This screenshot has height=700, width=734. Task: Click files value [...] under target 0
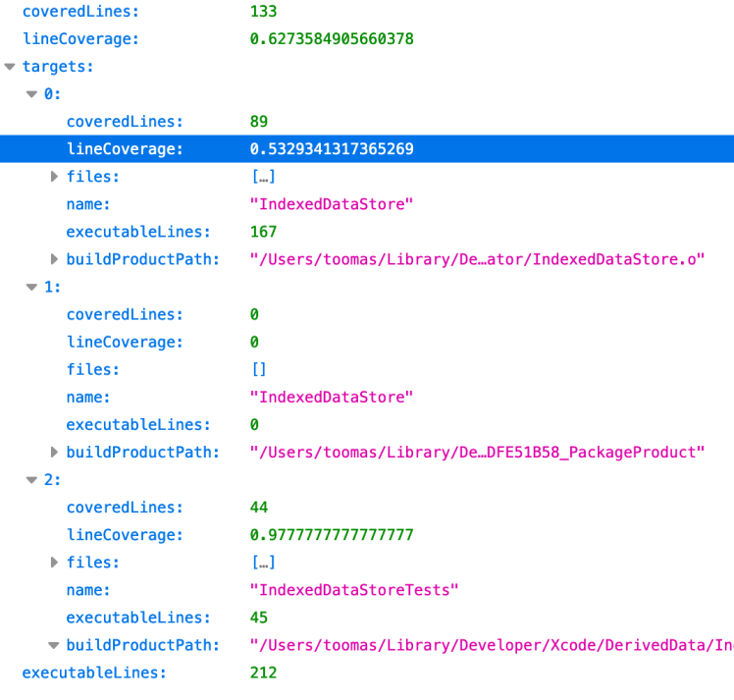point(264,177)
